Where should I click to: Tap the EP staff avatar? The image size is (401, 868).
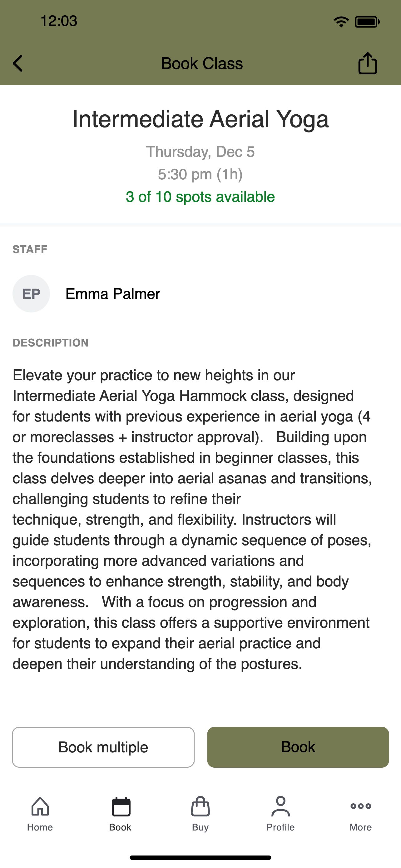[31, 293]
